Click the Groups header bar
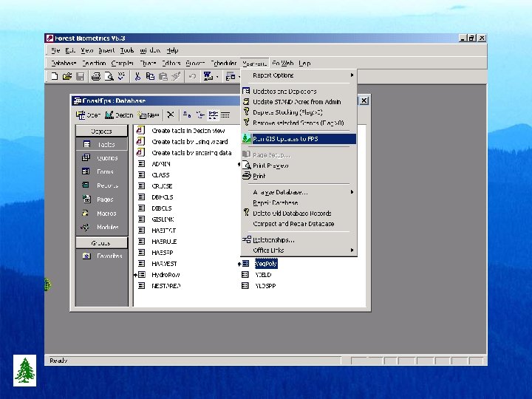The width and height of the screenshot is (532, 399). [101, 242]
